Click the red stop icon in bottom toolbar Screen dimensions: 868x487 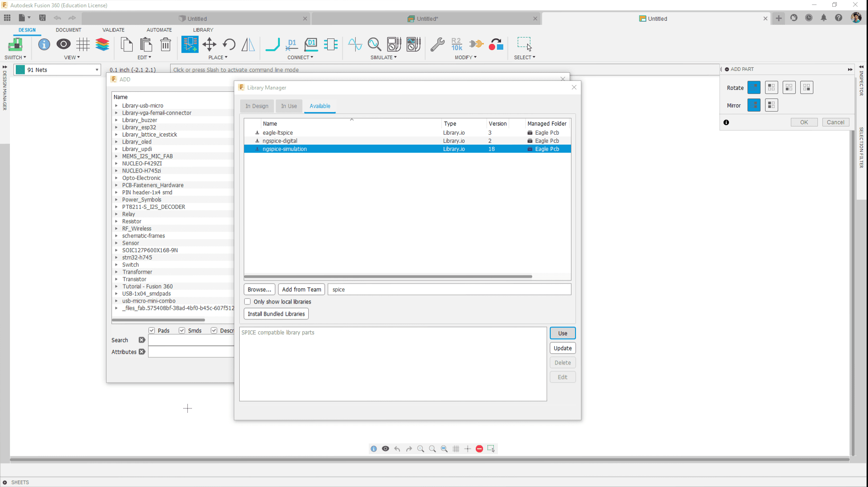pos(479,449)
